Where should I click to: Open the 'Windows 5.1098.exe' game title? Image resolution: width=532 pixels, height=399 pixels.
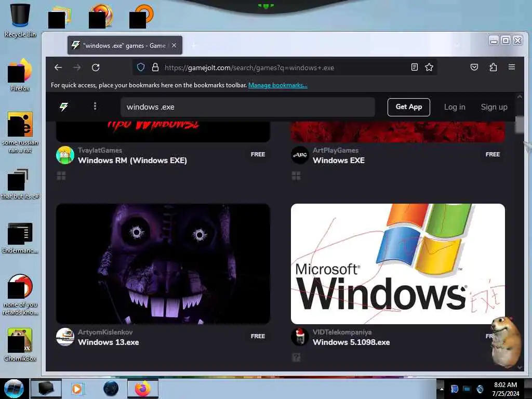click(351, 342)
